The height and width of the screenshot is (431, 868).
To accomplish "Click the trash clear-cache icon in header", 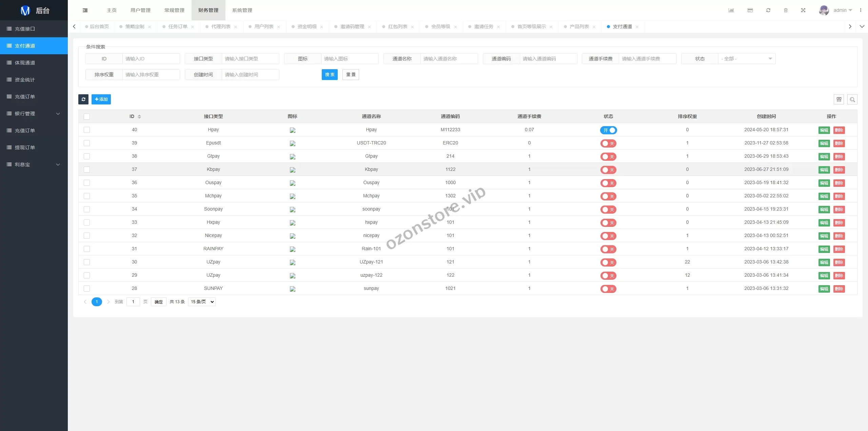I will (x=786, y=10).
